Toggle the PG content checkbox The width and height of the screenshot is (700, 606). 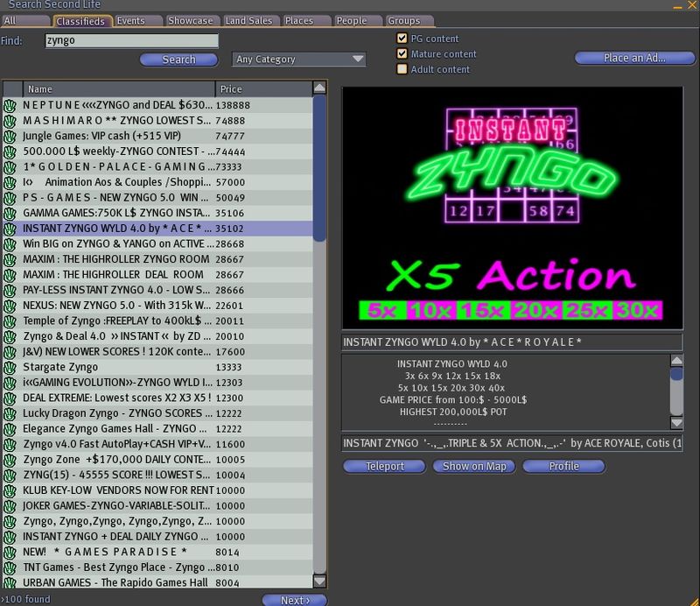tap(402, 39)
